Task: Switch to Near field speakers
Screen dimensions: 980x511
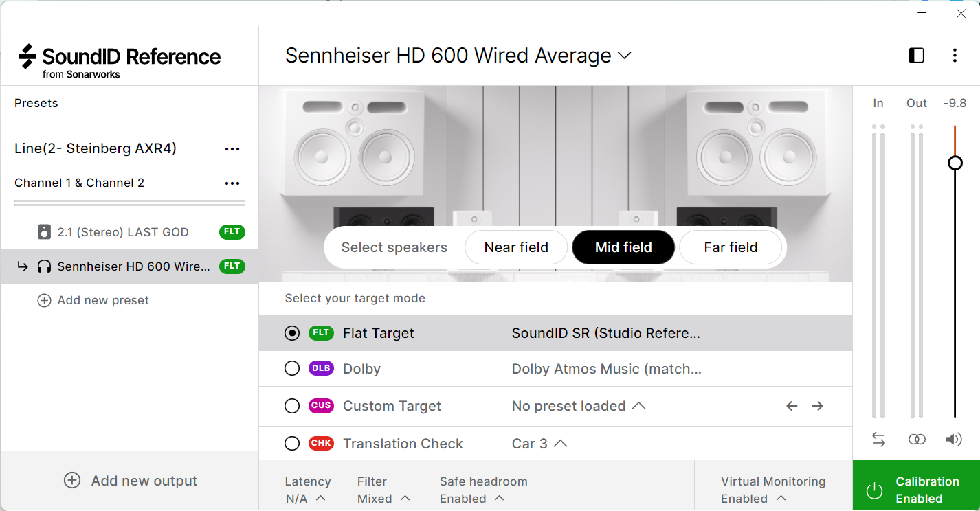Action: pos(516,247)
